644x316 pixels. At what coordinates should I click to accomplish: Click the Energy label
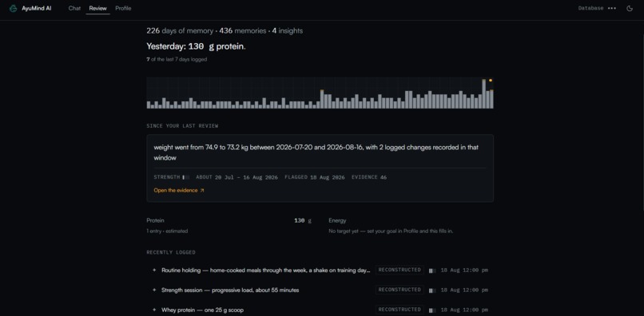click(337, 220)
